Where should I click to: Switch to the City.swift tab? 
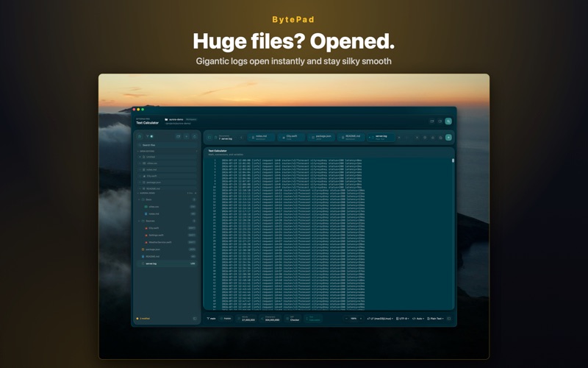291,138
